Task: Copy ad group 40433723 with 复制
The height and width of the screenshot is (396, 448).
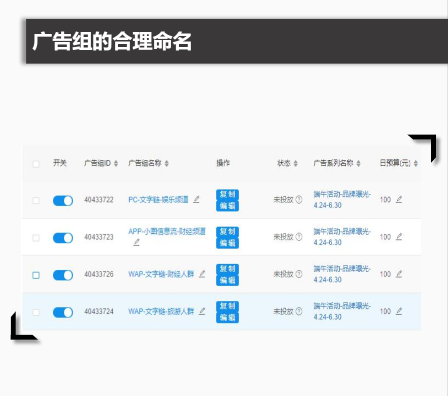Action: 227,232
